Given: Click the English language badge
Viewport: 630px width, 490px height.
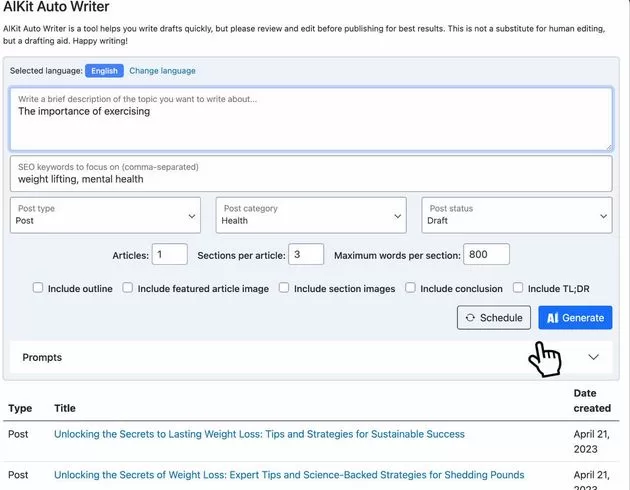Looking at the screenshot, I should point(104,71).
